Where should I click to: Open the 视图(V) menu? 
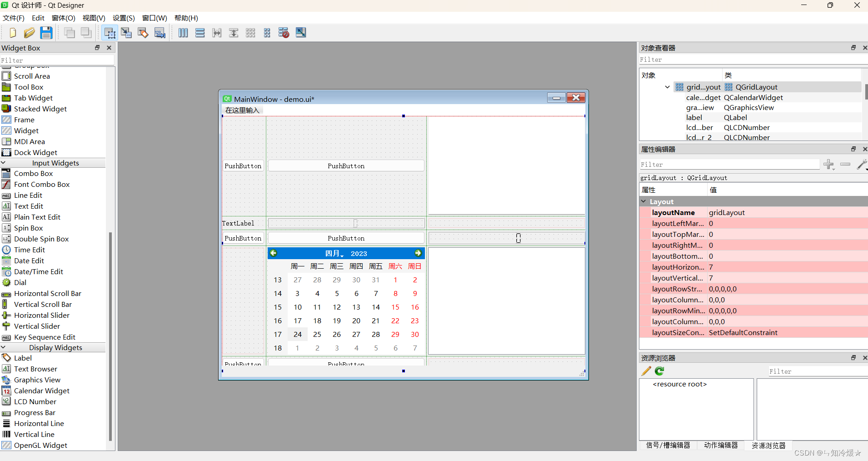[94, 18]
